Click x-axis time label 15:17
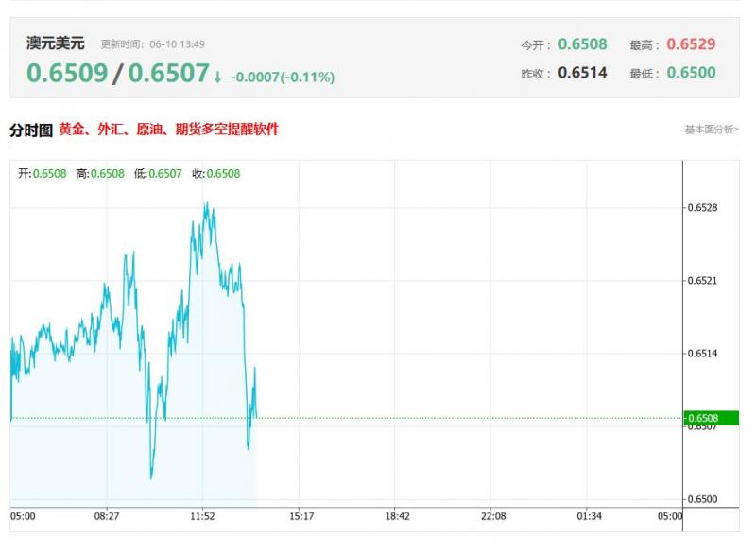 301,516
